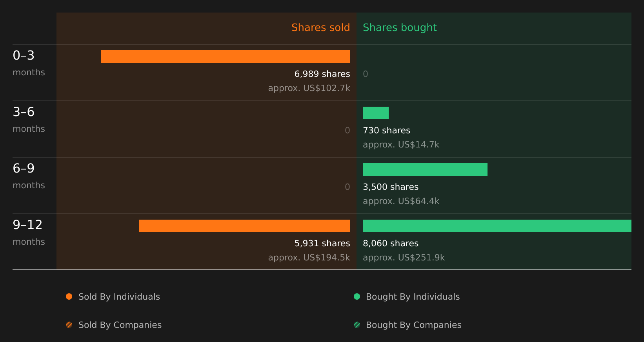Click the 9–12 months orange sold bar
The height and width of the screenshot is (342, 644).
point(244,226)
